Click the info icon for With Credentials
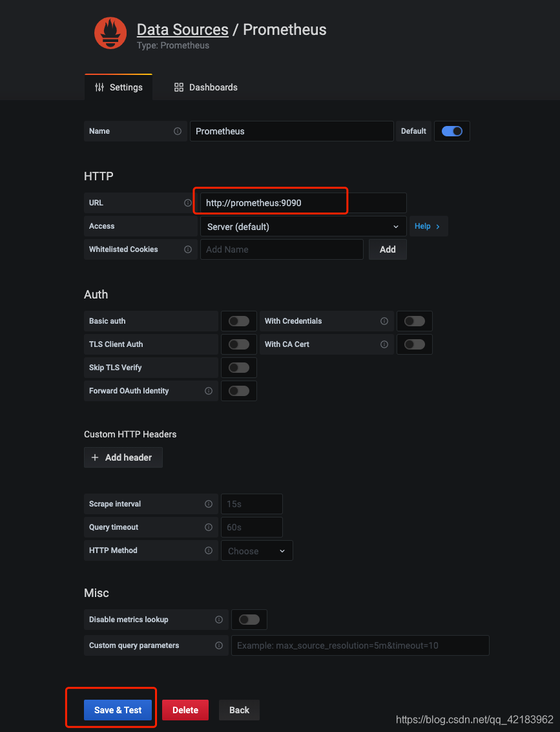Screen dimensions: 560x732 tap(384, 321)
